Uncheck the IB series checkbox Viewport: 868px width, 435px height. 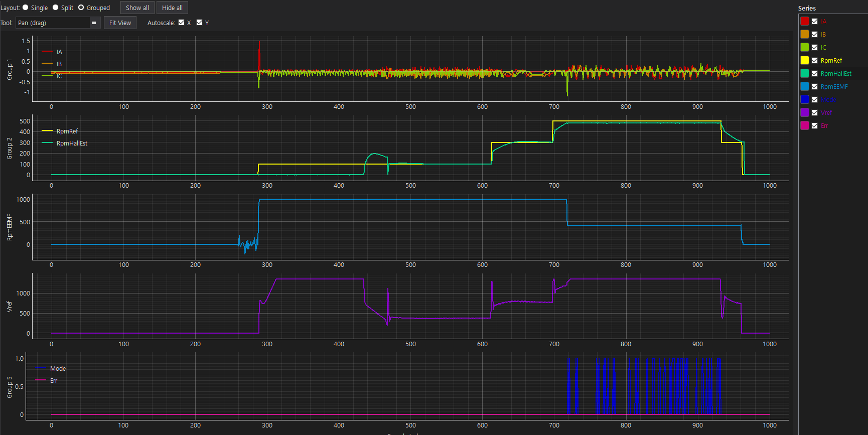(x=815, y=34)
